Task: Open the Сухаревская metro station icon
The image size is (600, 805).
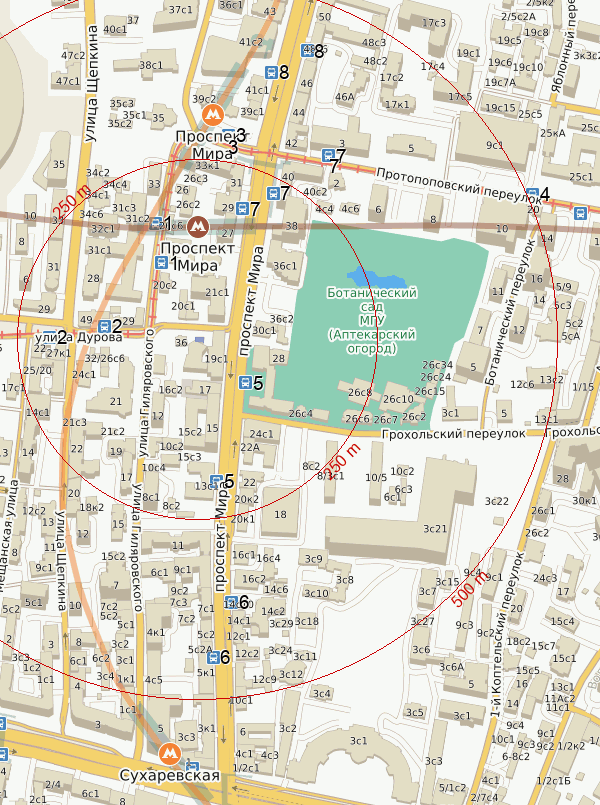Action: pos(169,751)
